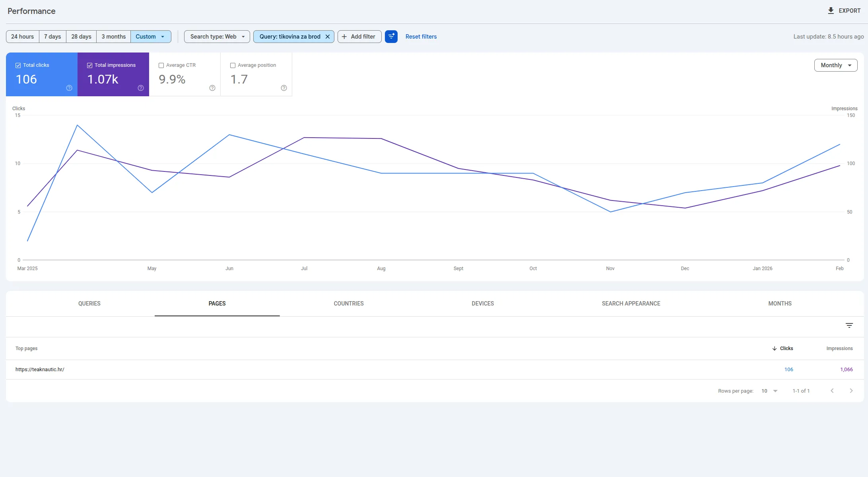Open the filter settings sliders icon
This screenshot has width=868, height=477.
391,36
